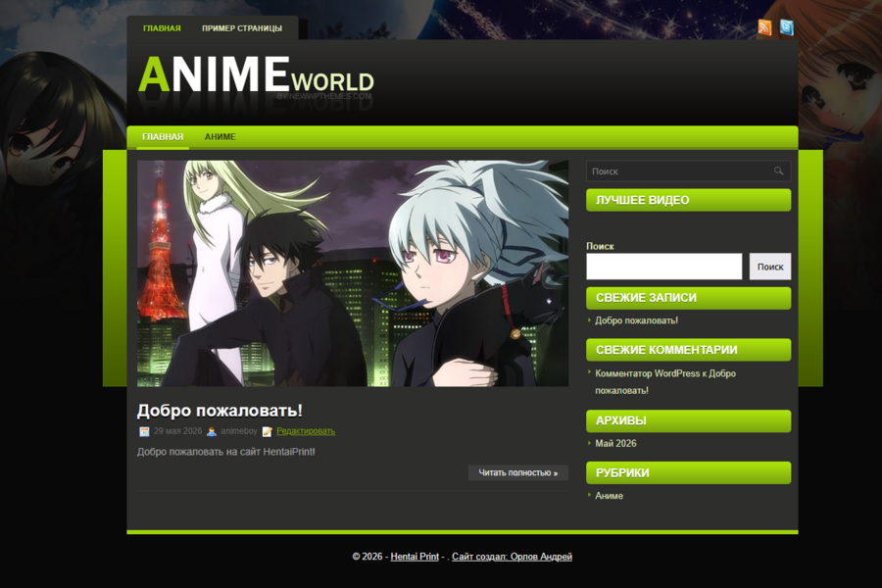Open ГЛАВНАЯ in the top dark menu
The image size is (882, 588).
coord(162,28)
